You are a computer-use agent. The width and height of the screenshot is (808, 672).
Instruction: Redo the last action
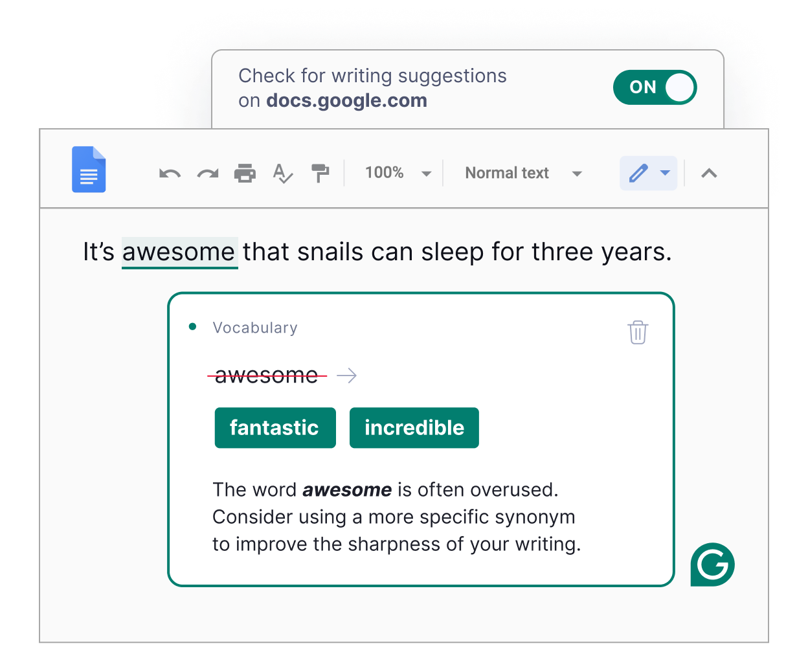[x=208, y=174]
